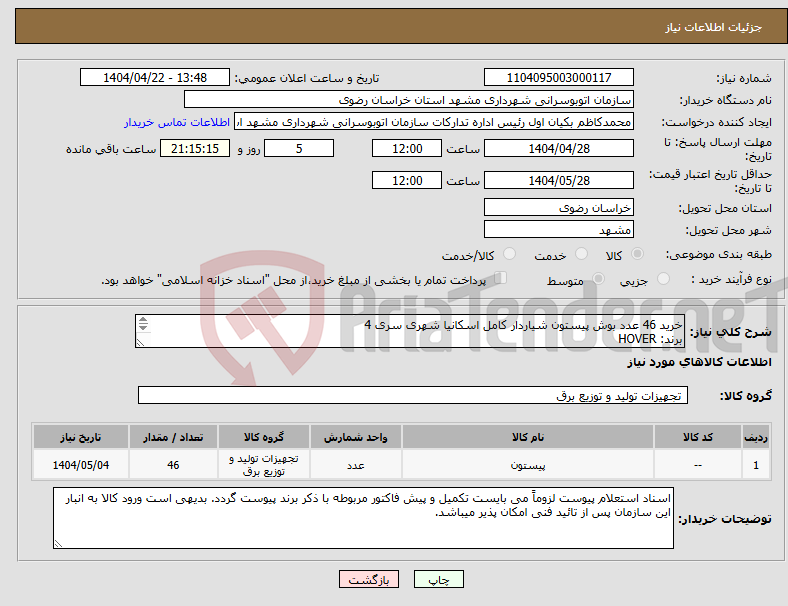
Task: Click the quantity cell showing 46
Action: pos(173,465)
